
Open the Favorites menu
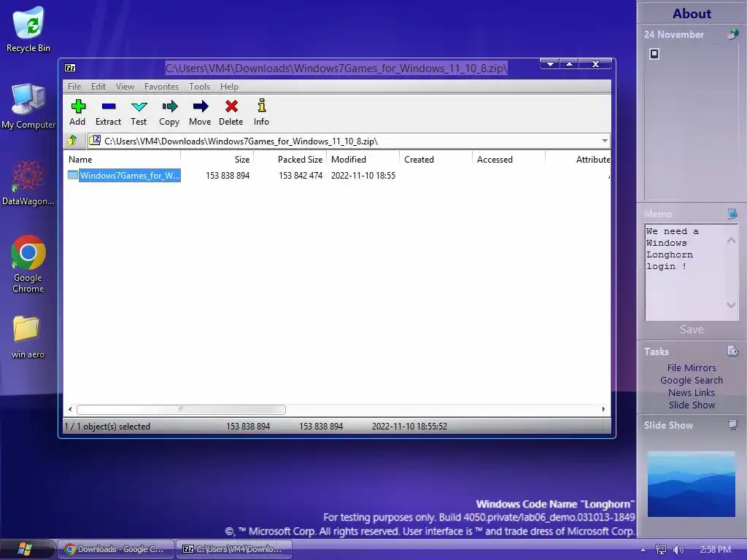(161, 86)
